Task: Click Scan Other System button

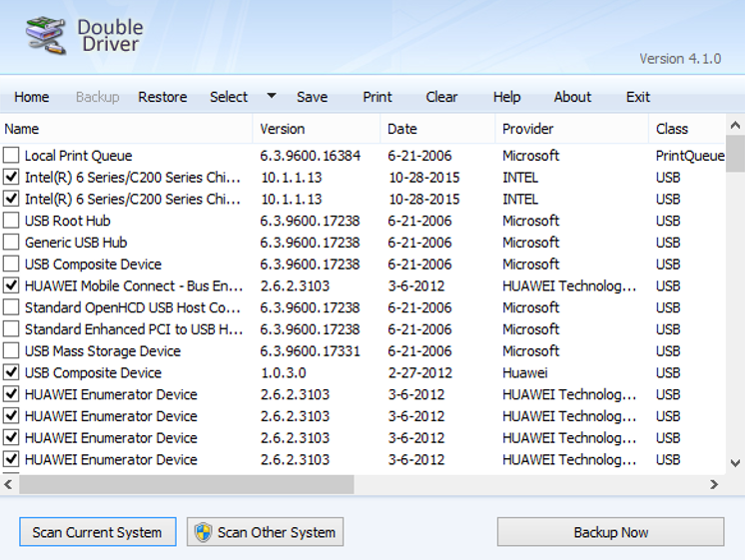Action: pyautogui.click(x=265, y=532)
